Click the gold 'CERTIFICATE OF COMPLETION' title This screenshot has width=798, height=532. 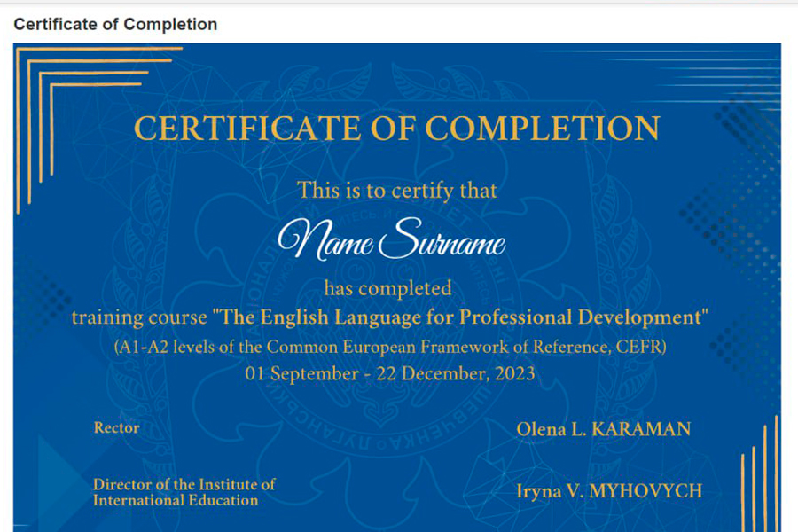[396, 129]
